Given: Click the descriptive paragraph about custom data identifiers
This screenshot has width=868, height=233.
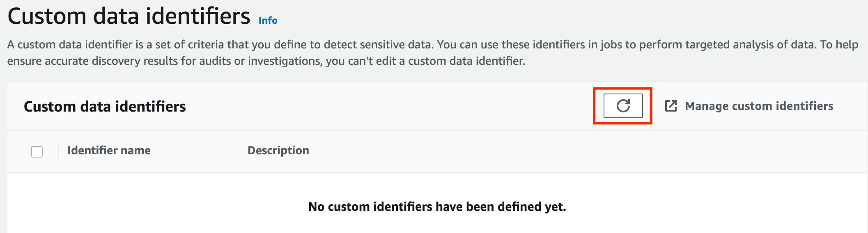Looking at the screenshot, I should pos(433,53).
